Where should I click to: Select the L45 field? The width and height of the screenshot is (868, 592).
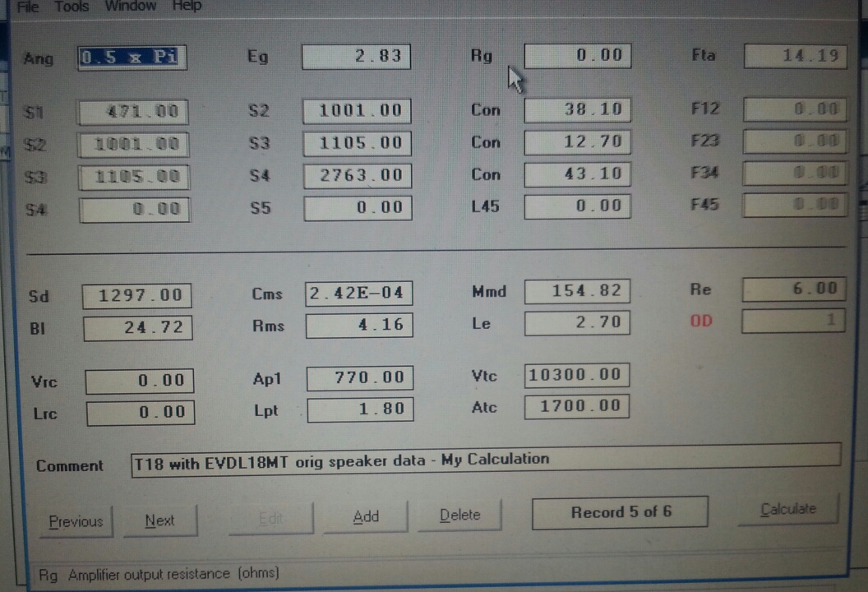(577, 206)
